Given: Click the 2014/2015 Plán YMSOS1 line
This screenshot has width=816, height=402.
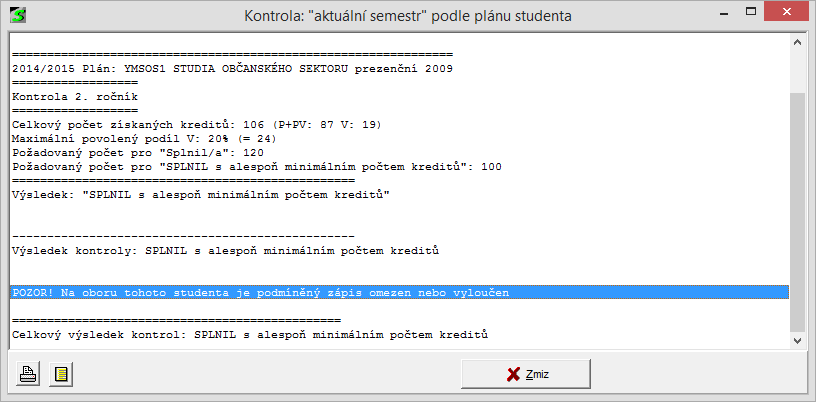Looking at the screenshot, I should (232, 69).
